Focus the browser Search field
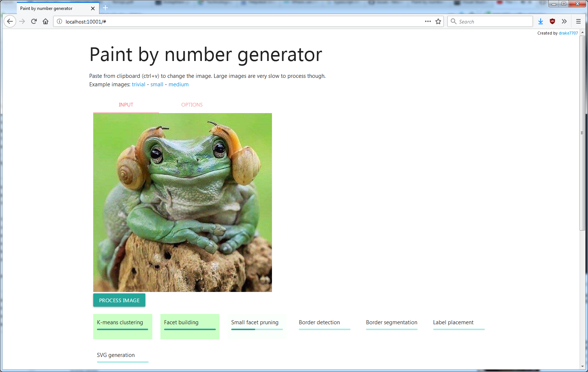This screenshot has height=372, width=588. pos(490,21)
